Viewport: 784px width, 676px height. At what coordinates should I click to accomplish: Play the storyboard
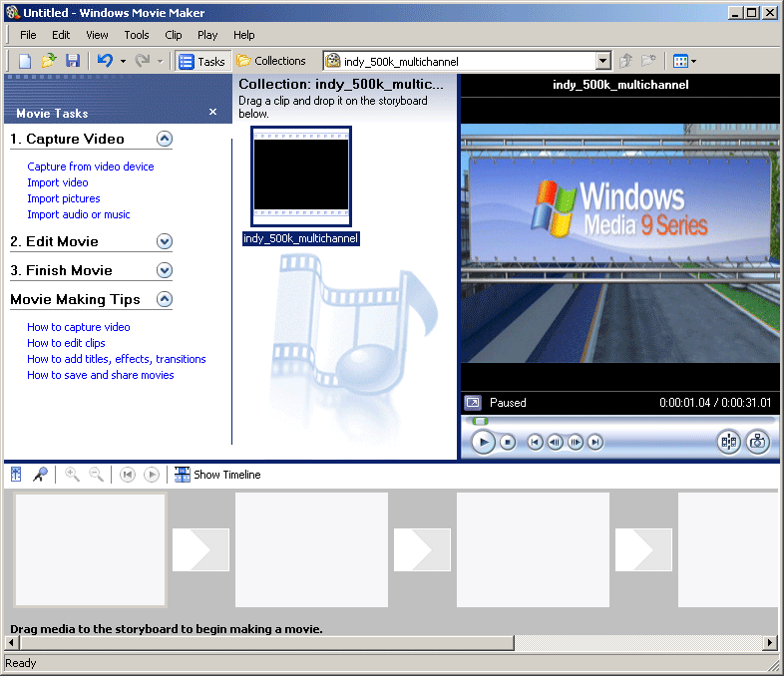(x=152, y=475)
